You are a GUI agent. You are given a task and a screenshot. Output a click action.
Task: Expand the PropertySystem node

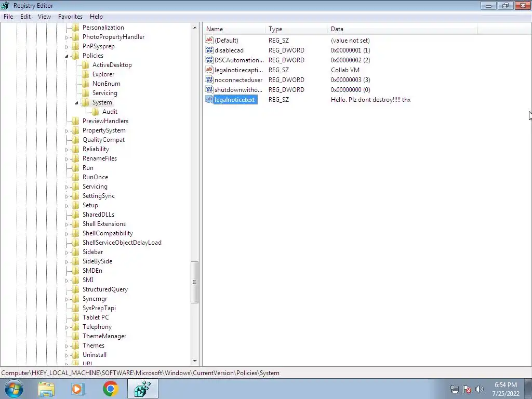pyautogui.click(x=66, y=130)
